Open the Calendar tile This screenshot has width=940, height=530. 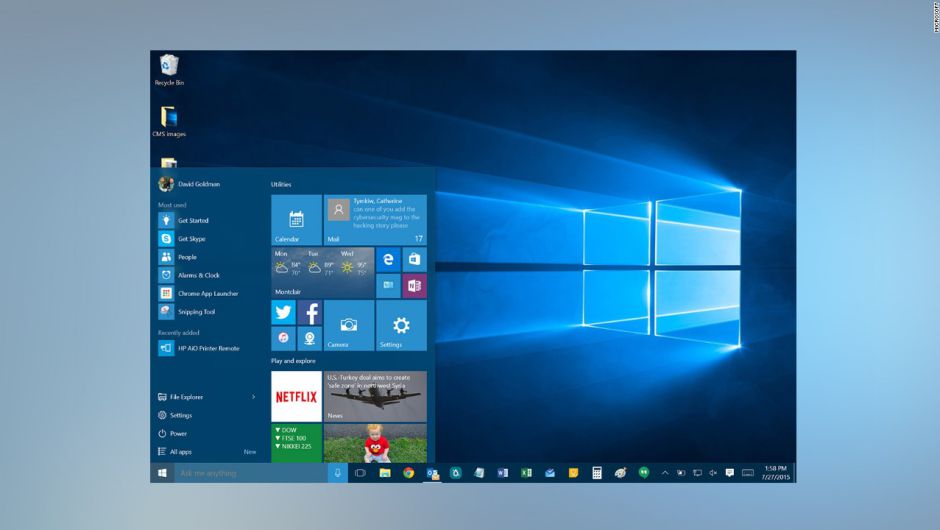[296, 219]
